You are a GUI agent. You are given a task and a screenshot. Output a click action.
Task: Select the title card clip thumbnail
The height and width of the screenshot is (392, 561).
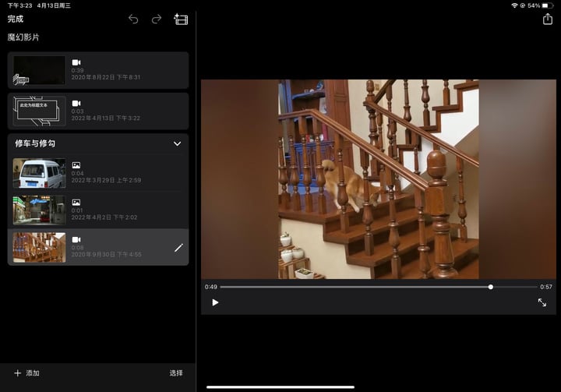point(40,111)
